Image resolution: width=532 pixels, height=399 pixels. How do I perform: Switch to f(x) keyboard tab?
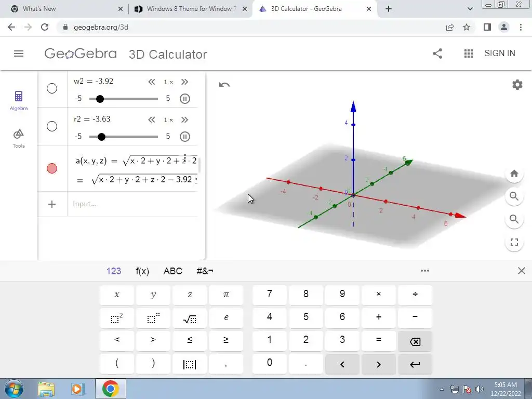coord(142,271)
